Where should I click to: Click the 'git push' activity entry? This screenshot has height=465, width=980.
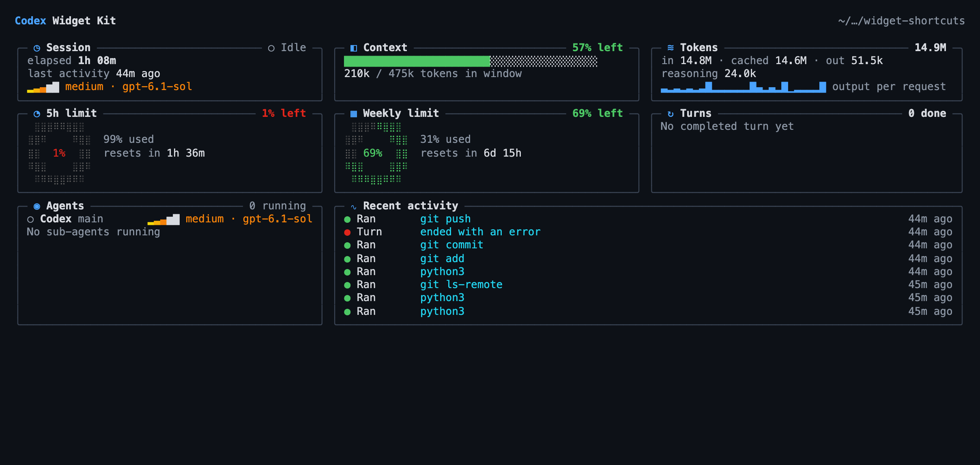445,219
